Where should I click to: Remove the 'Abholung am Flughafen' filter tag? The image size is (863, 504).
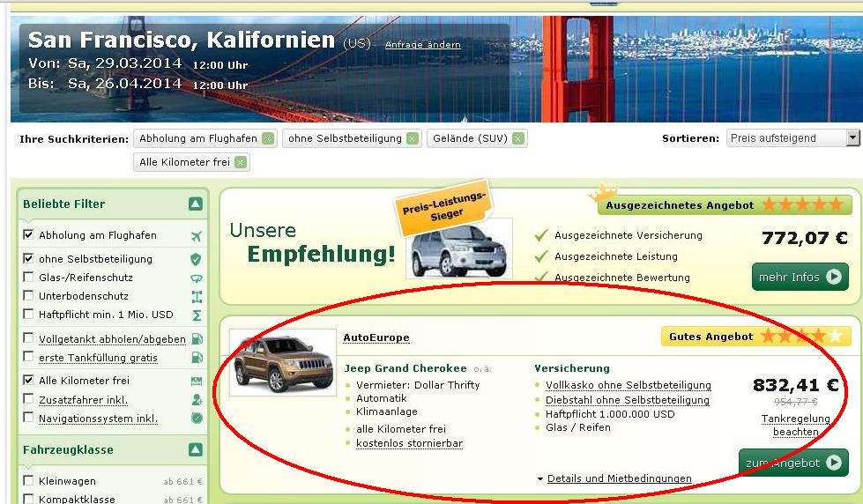tap(268, 138)
